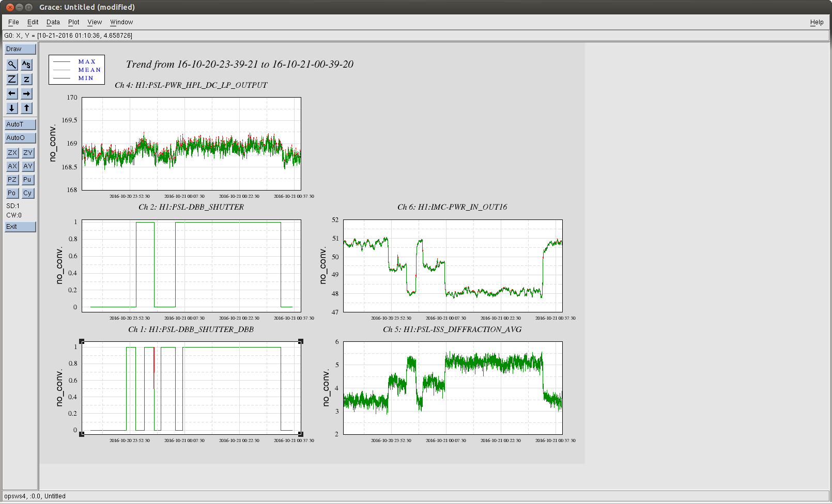Click bottom-right selection handle of Ch 1 graph
This screenshot has width=832, height=504.
[301, 434]
